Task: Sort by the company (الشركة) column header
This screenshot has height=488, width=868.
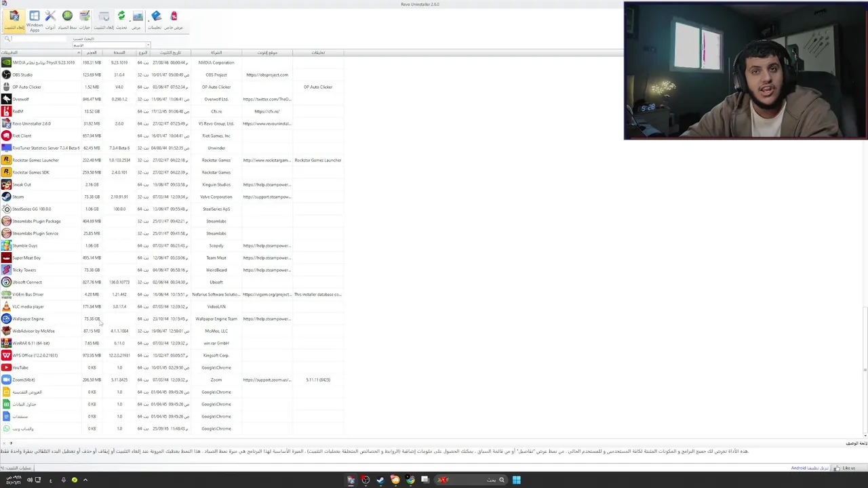Action: tap(216, 52)
